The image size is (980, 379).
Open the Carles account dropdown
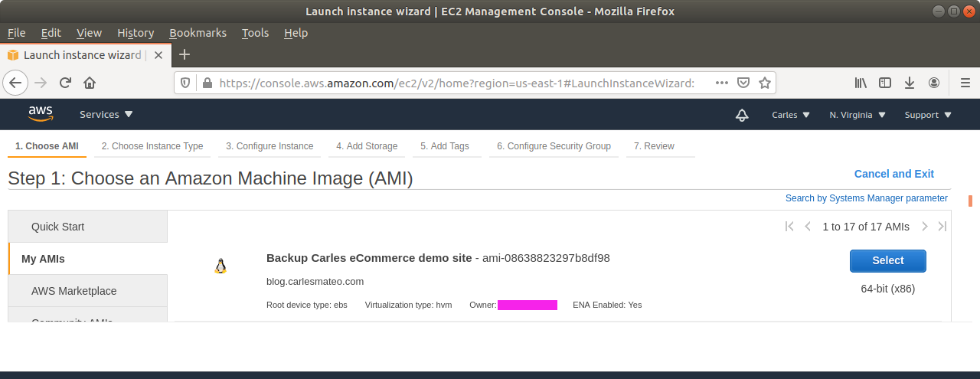click(791, 115)
